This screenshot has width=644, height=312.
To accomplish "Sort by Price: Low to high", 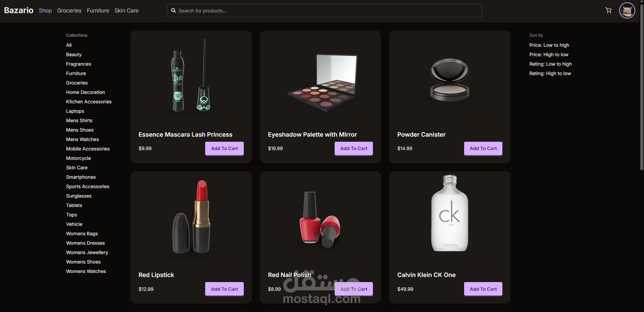I will 549,45.
